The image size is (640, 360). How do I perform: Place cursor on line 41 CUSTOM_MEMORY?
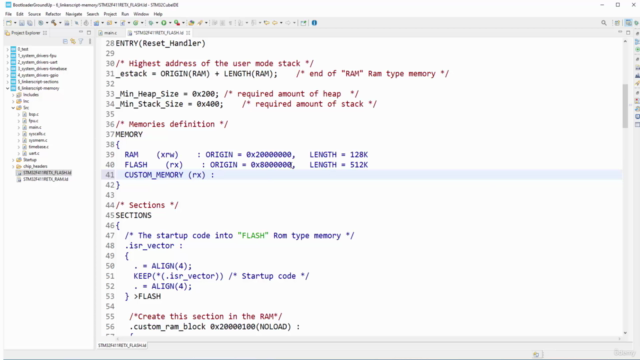click(x=169, y=175)
